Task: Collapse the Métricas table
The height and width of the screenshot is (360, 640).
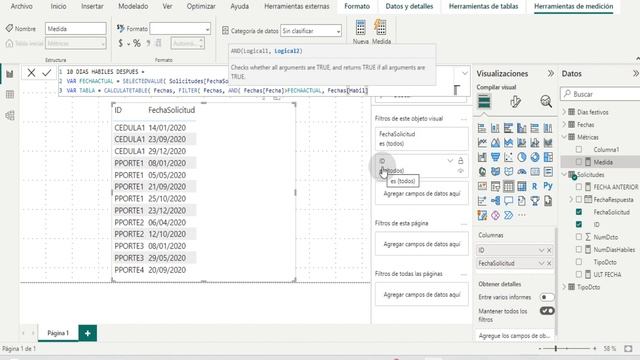Action: coord(564,137)
